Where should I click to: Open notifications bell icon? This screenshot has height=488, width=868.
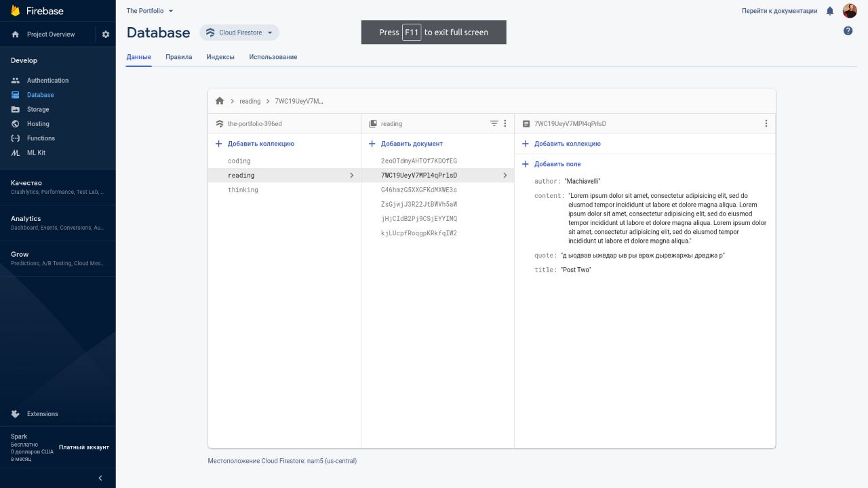[x=830, y=11]
